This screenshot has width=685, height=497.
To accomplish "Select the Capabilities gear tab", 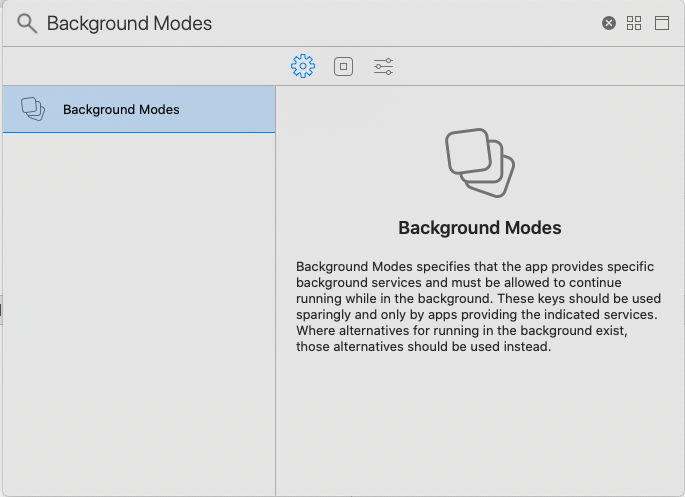I will coord(303,66).
